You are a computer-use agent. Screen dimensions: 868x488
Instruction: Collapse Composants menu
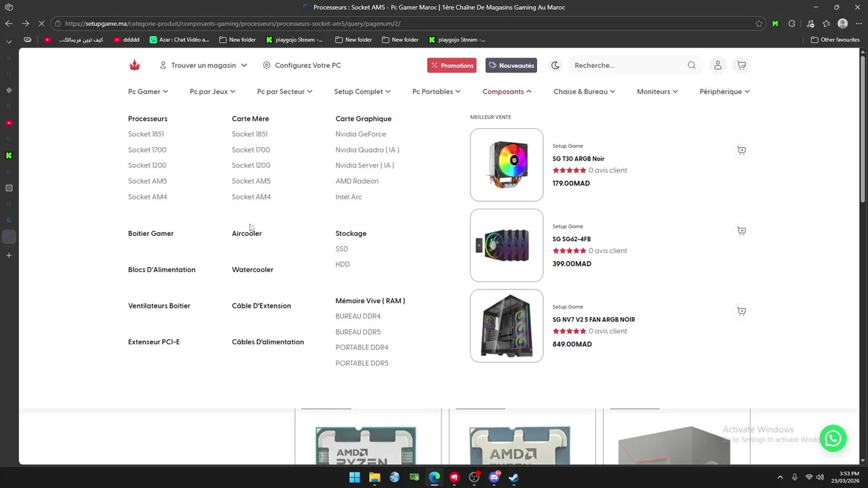point(507,91)
